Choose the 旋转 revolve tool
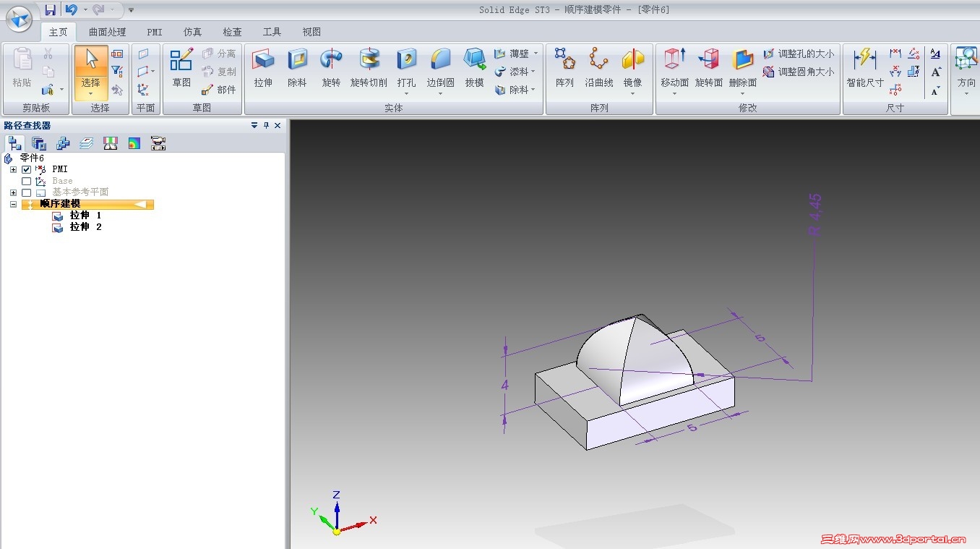 tap(331, 69)
